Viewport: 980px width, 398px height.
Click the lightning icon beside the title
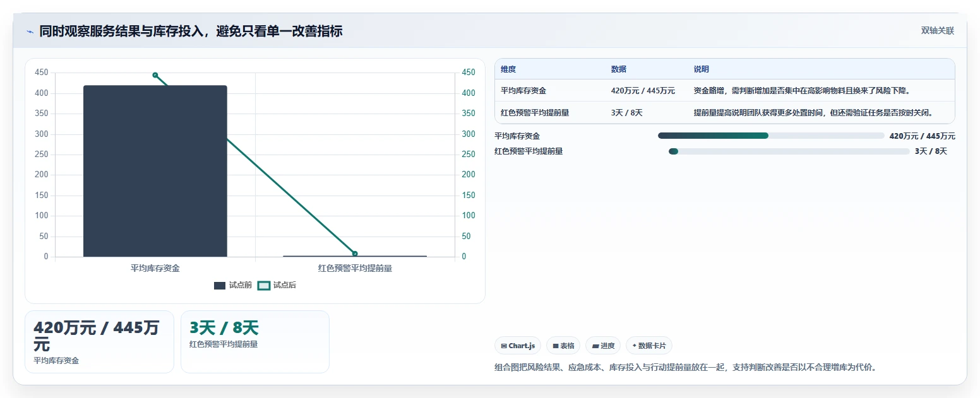click(x=30, y=32)
